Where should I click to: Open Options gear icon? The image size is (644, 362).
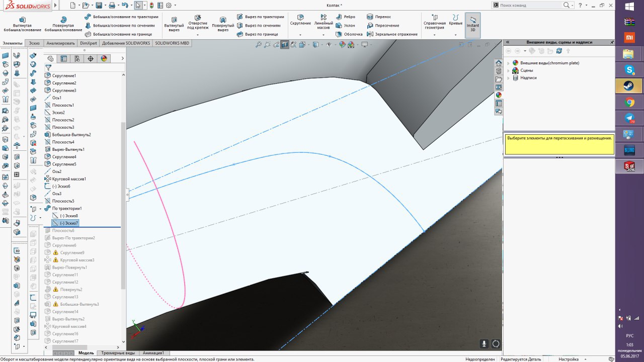(169, 5)
